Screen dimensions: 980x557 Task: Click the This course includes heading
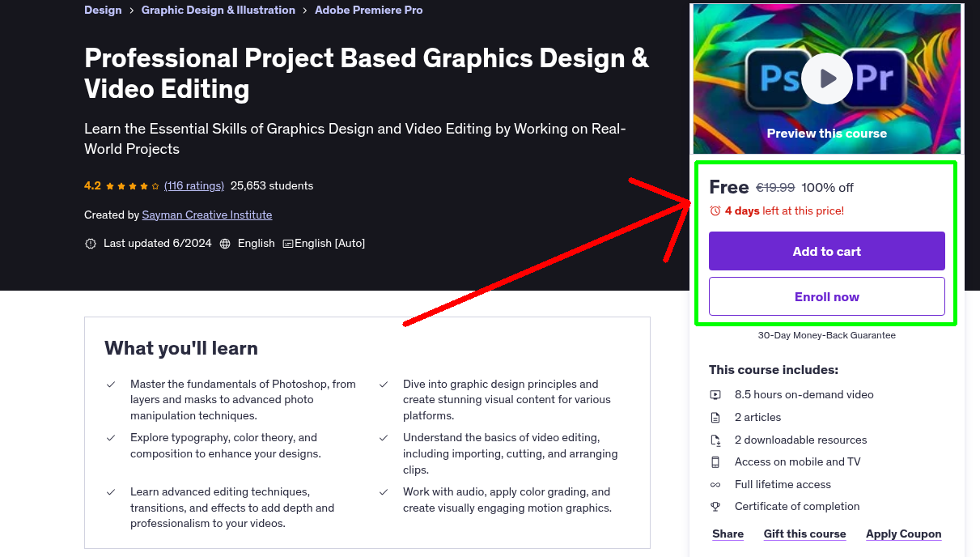click(774, 370)
